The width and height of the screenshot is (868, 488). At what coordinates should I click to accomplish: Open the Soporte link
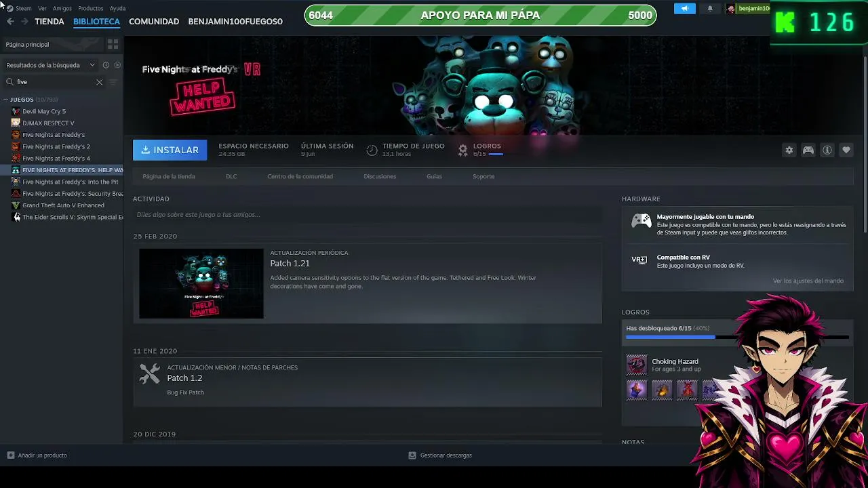coord(484,176)
